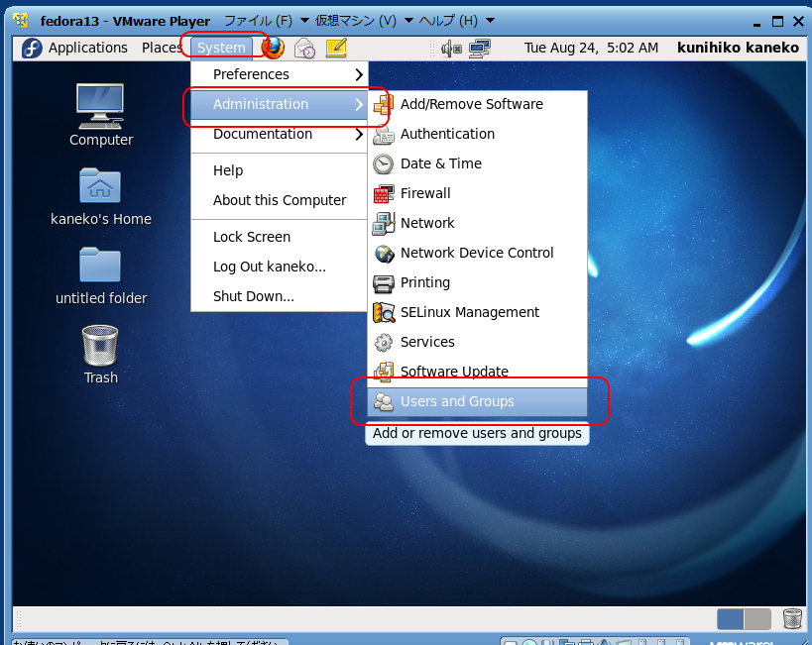This screenshot has width=812, height=645.
Task: Select the untitled folder desktop icon
Action: (x=100, y=276)
